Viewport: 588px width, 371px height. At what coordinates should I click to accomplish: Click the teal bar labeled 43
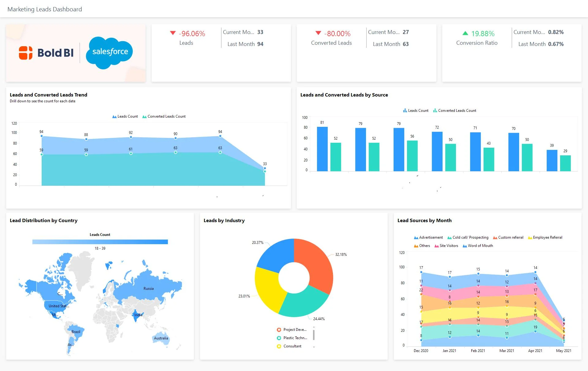489,159
